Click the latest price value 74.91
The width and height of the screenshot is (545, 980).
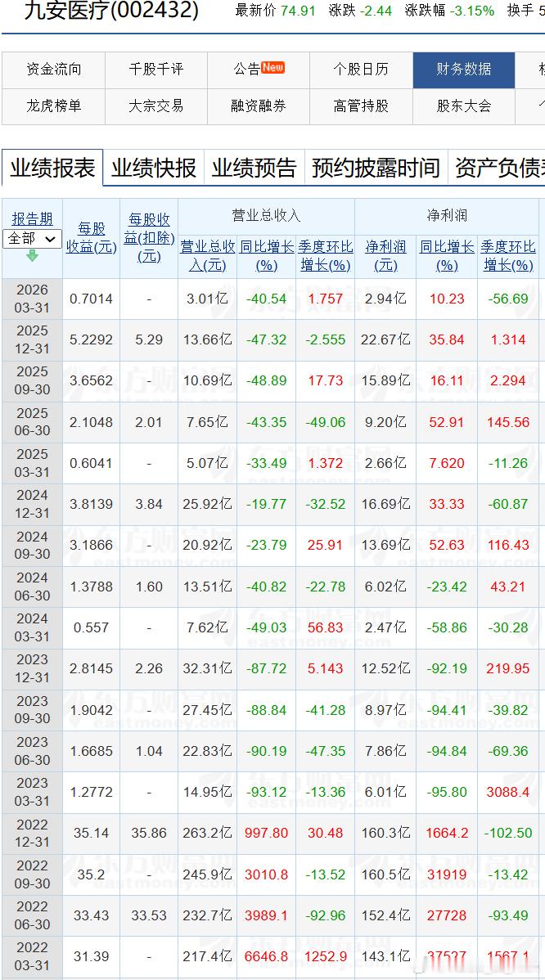tap(298, 11)
